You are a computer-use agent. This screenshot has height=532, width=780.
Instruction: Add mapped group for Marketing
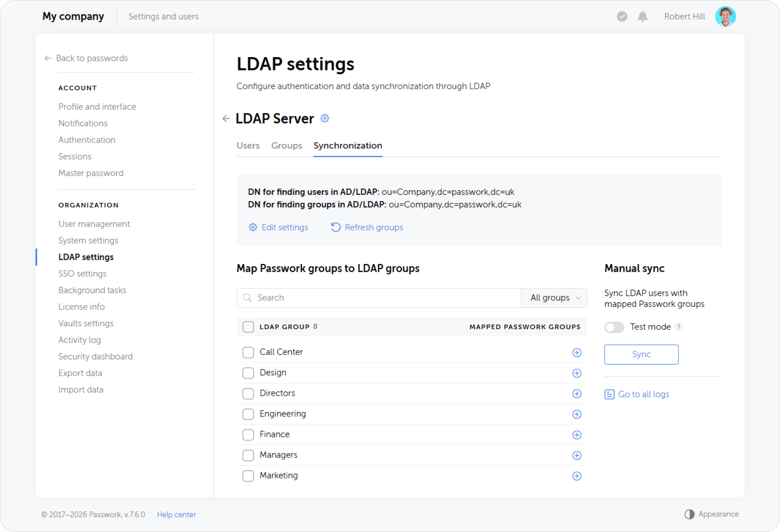(577, 476)
